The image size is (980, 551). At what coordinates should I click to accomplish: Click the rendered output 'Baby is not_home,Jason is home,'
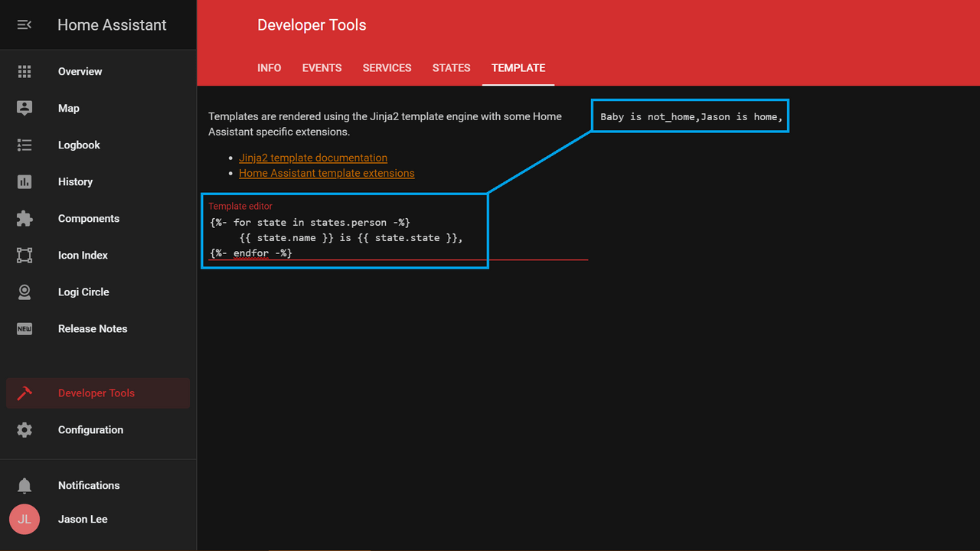[691, 117]
